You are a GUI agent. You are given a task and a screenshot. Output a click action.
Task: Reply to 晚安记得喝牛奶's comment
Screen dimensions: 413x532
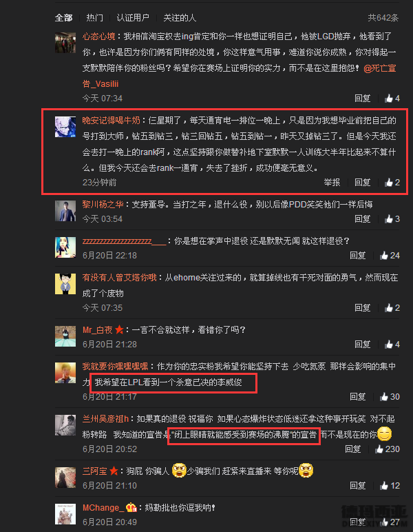point(363,183)
